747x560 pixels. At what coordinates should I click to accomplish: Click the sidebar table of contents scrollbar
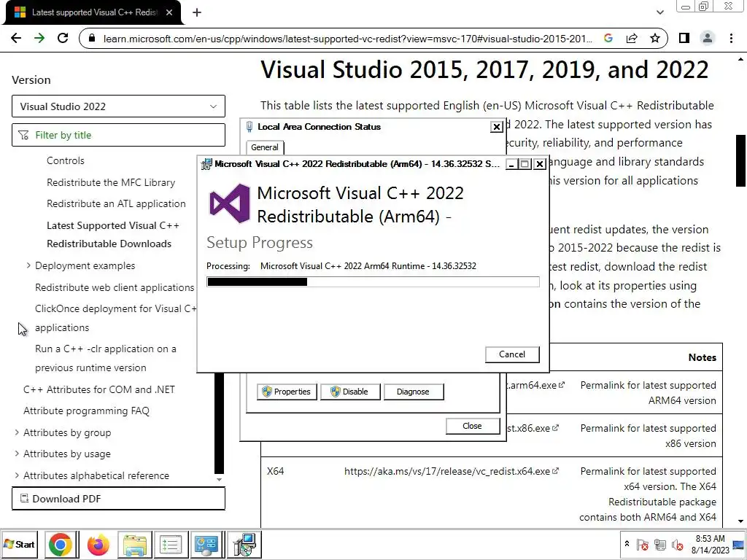(x=219, y=424)
